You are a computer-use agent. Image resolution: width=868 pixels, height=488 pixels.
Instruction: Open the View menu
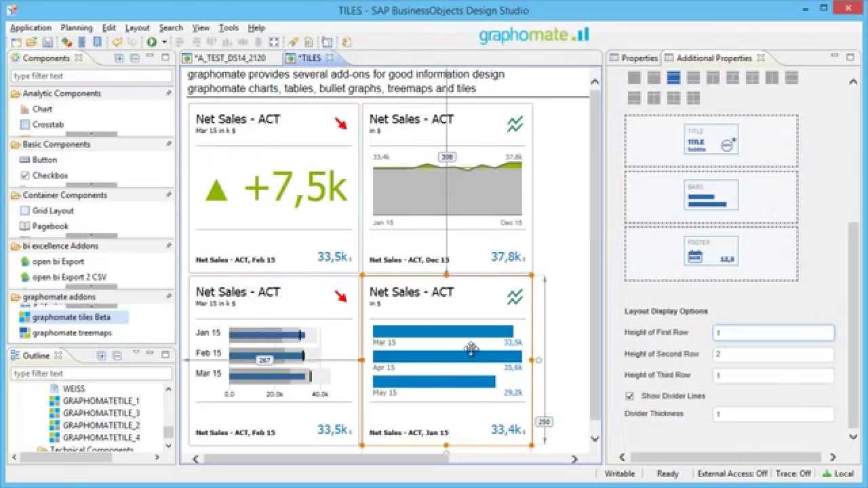pos(201,28)
